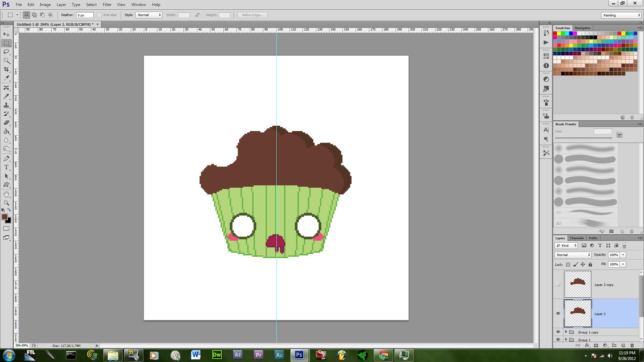Swap foreground and background colors
The height and width of the screenshot is (362, 644).
point(9,210)
